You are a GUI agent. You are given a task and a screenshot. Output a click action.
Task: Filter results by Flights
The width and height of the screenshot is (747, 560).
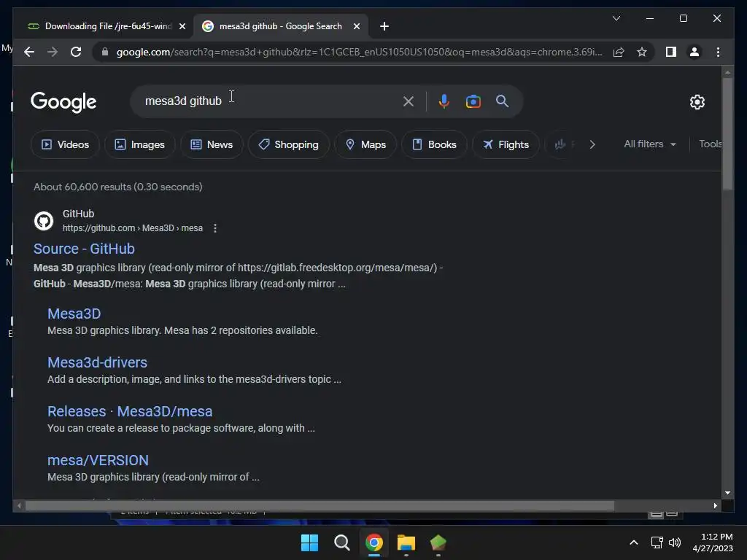coord(506,144)
